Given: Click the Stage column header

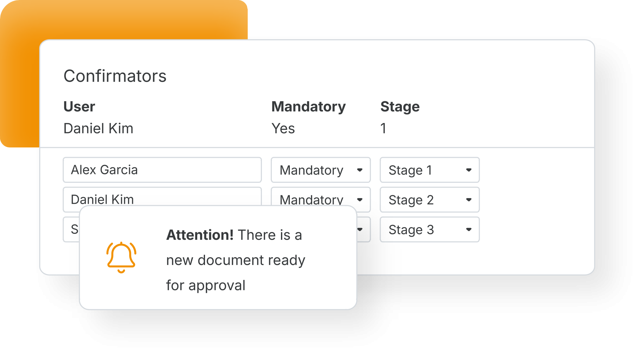Looking at the screenshot, I should pyautogui.click(x=400, y=107).
